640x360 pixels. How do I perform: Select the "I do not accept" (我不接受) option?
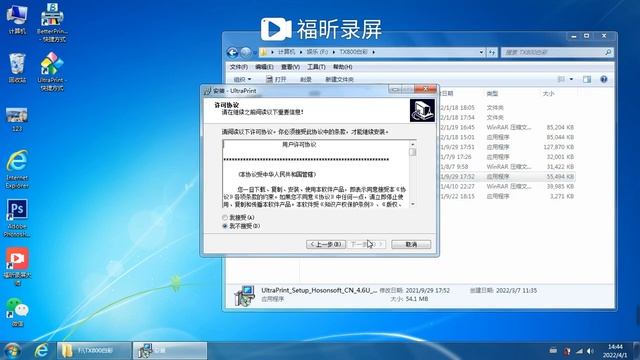coord(225,226)
